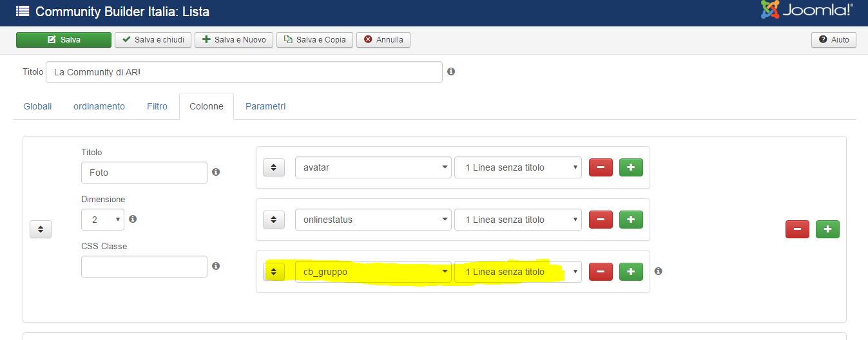
Task: Switch to the Filtro tab
Action: coord(157,106)
